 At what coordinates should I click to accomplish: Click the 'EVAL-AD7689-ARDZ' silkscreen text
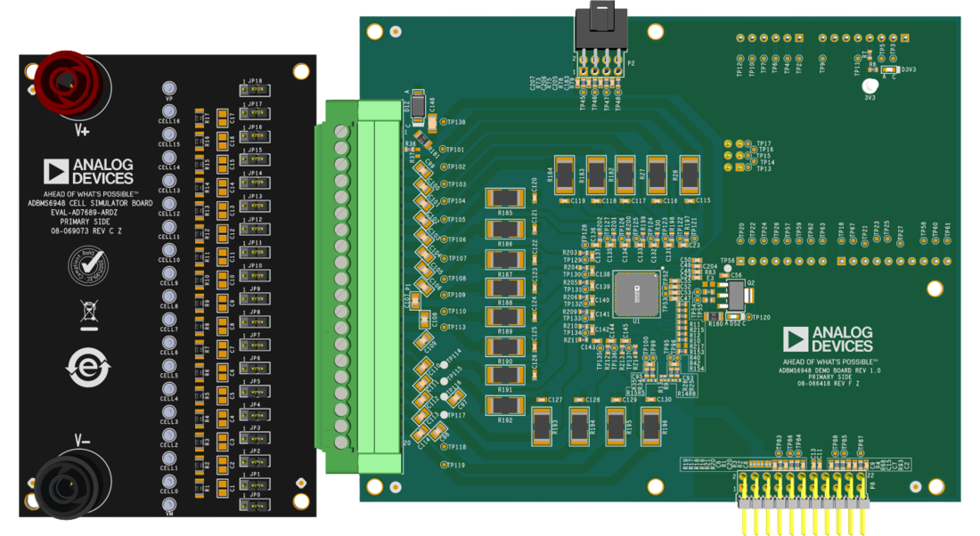85,213
